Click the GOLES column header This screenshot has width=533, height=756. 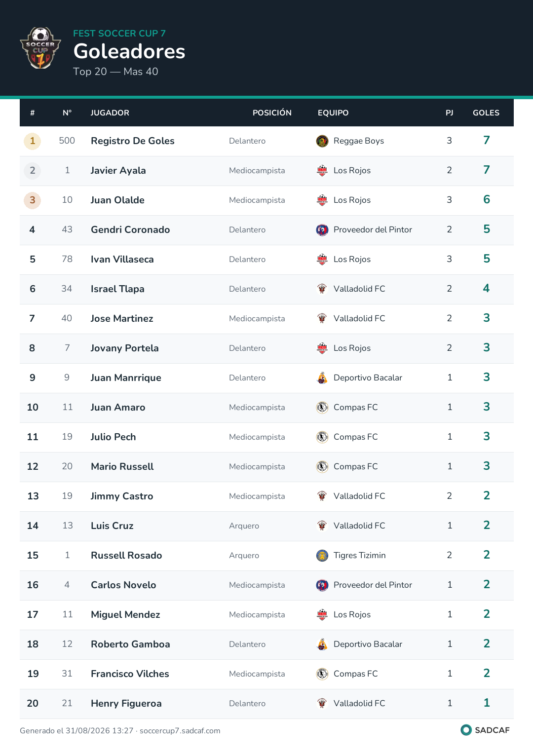click(x=486, y=113)
